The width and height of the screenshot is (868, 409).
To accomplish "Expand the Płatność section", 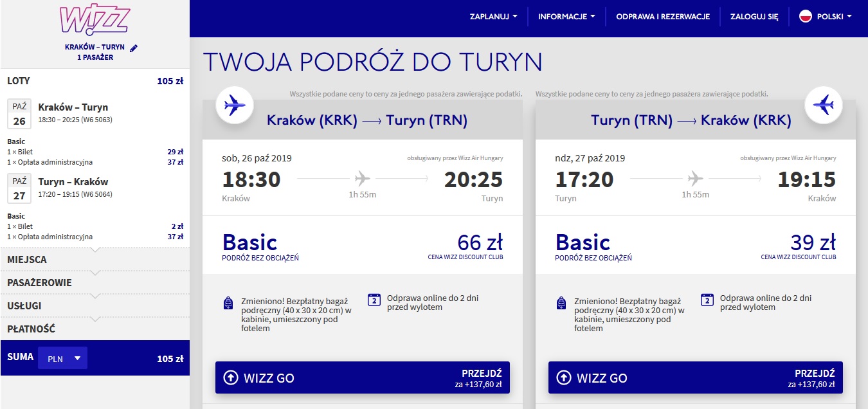I will pos(95,329).
